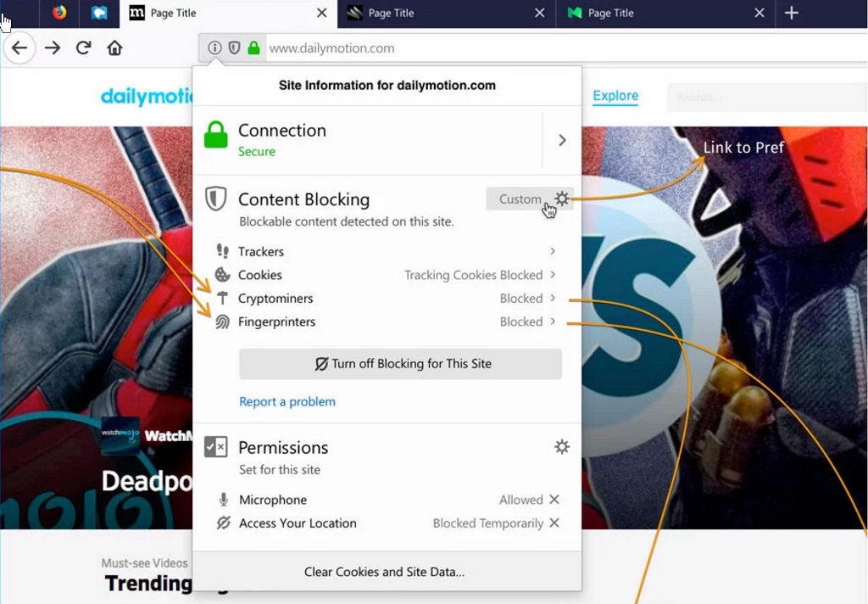The width and height of the screenshot is (868, 604).
Task: Click the Forward navigation arrow
Action: click(x=53, y=48)
